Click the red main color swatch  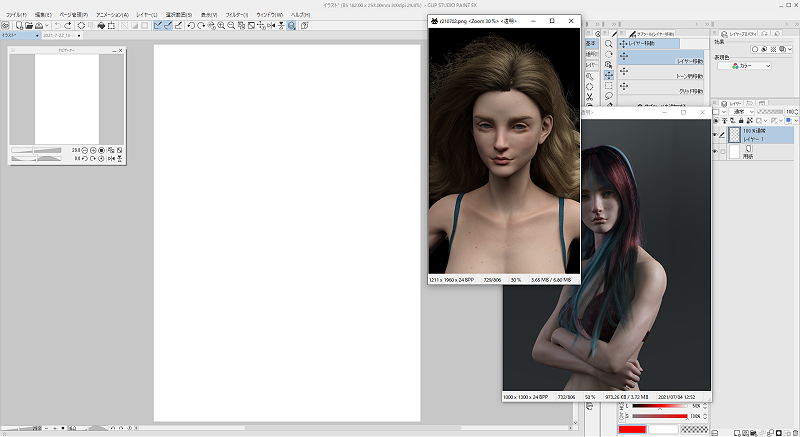coord(631,430)
